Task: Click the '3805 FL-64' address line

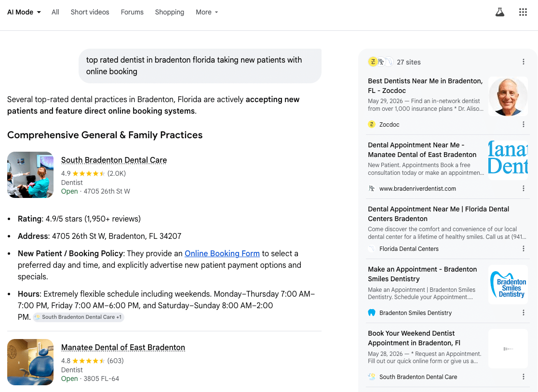Action: (x=101, y=379)
